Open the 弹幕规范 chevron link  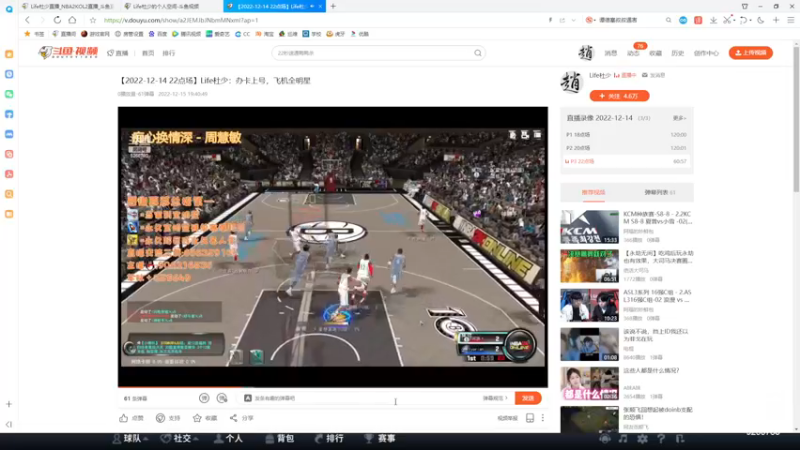(495, 398)
